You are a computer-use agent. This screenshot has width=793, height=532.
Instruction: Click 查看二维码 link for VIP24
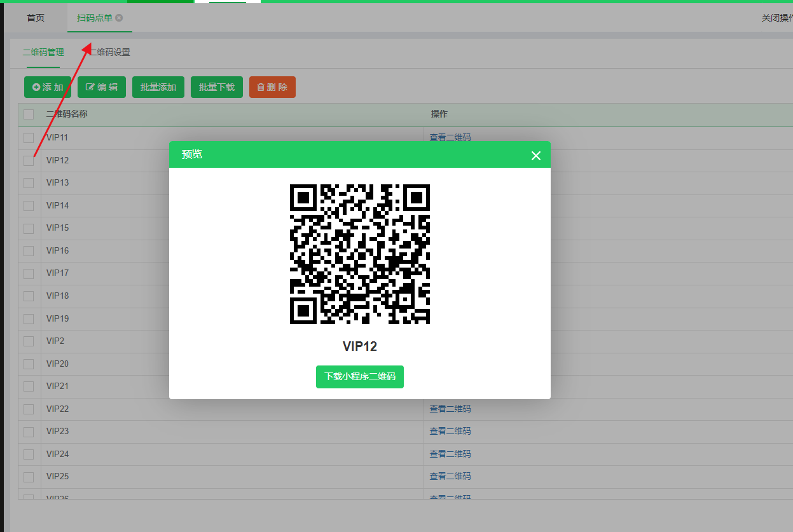click(x=450, y=454)
